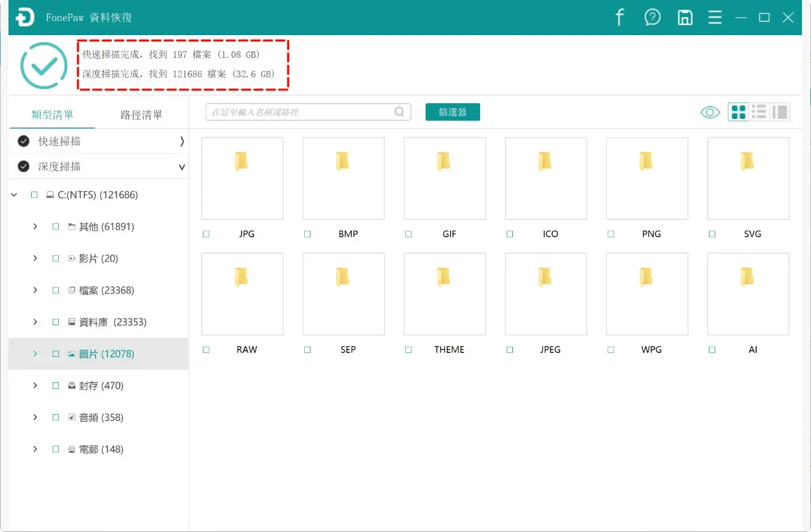Check the PNG folder checkbox
Screen dimensions: 811x532
pyautogui.click(x=611, y=233)
